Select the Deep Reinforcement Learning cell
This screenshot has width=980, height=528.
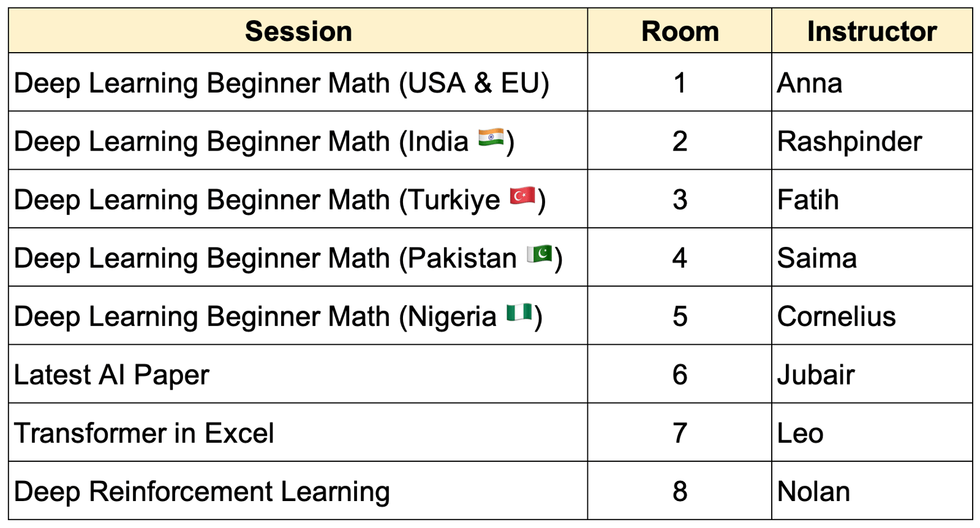(x=298, y=491)
